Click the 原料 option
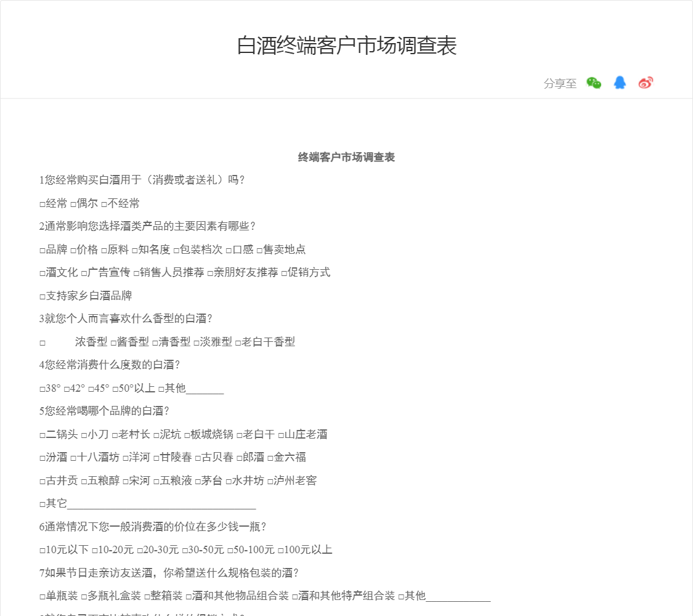Viewport: 693px width, 616px height. [x=115, y=249]
